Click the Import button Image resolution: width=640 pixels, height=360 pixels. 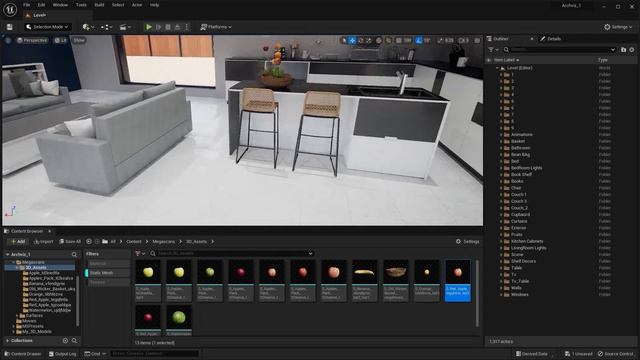click(44, 242)
